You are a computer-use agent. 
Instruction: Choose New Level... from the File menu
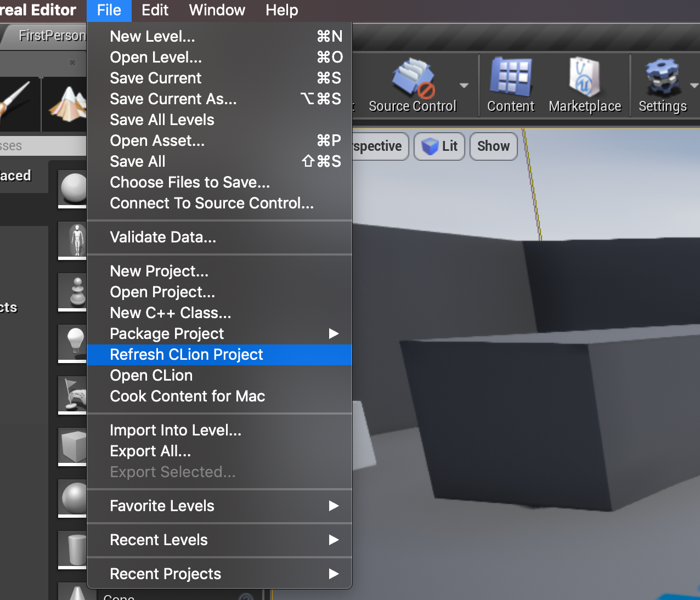(219, 36)
